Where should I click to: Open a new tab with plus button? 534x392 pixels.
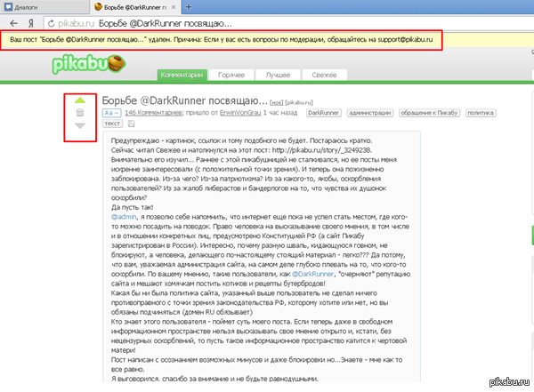pyautogui.click(x=189, y=6)
